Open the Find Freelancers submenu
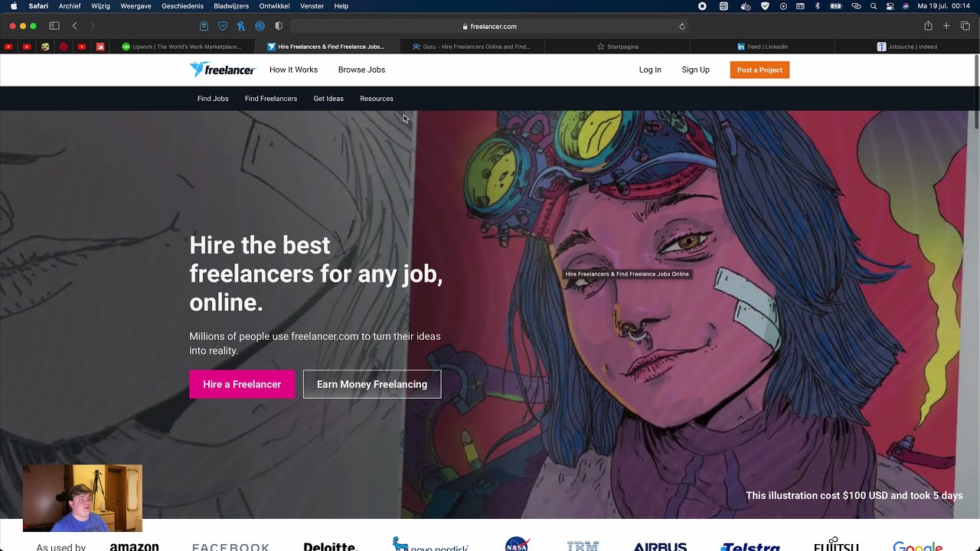980x551 pixels. 271,99
